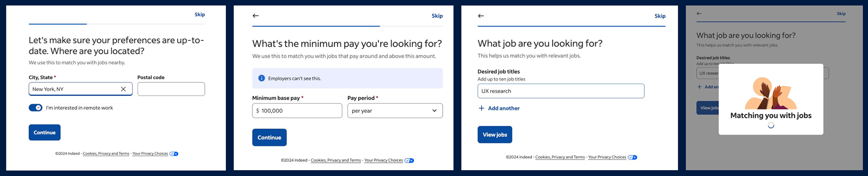
Task: Go back from the job titles screen
Action: pyautogui.click(x=481, y=16)
